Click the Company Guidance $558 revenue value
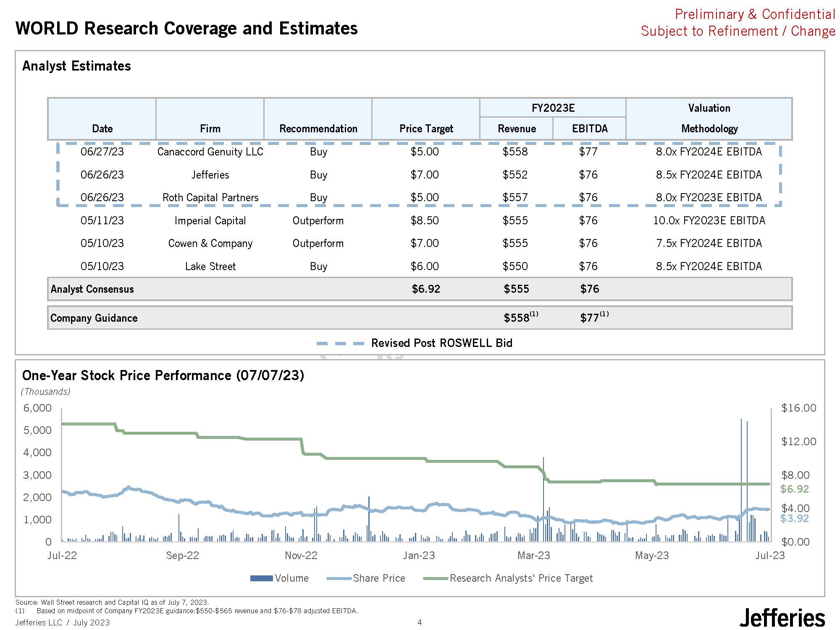The image size is (840, 630). 517,318
